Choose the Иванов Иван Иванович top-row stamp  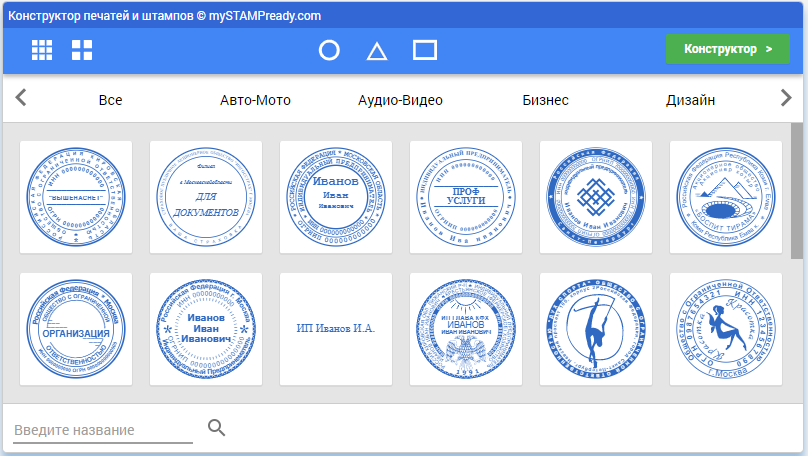pos(335,197)
